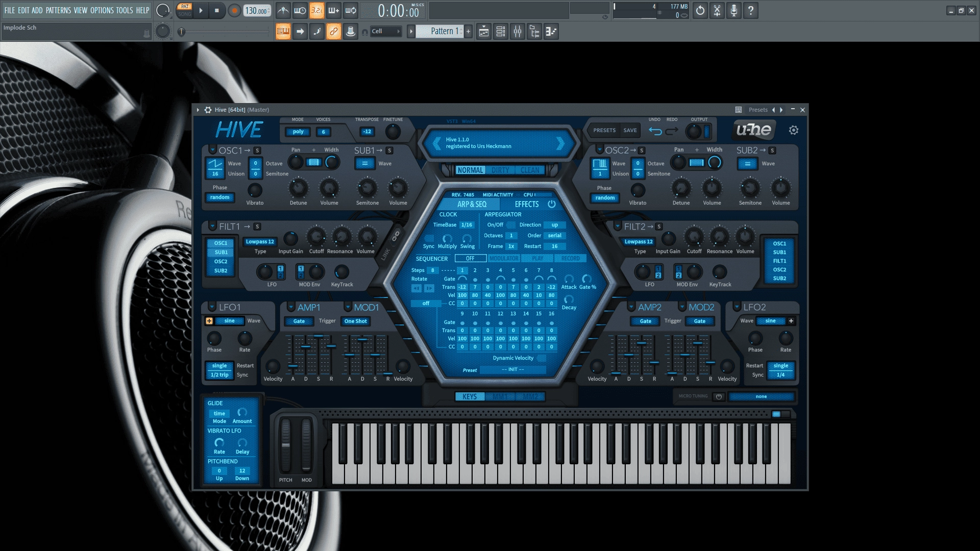The width and height of the screenshot is (980, 551).
Task: Toggle OSC2 solo S button
Action: pyautogui.click(x=642, y=151)
